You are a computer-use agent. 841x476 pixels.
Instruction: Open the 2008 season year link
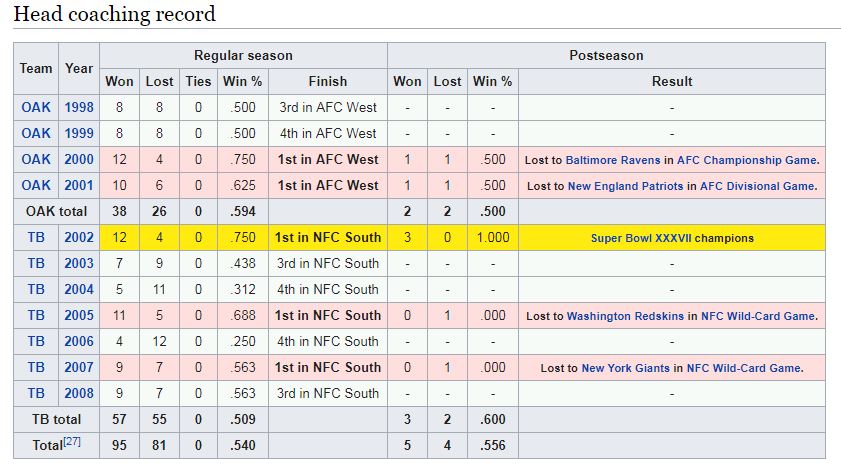79,393
